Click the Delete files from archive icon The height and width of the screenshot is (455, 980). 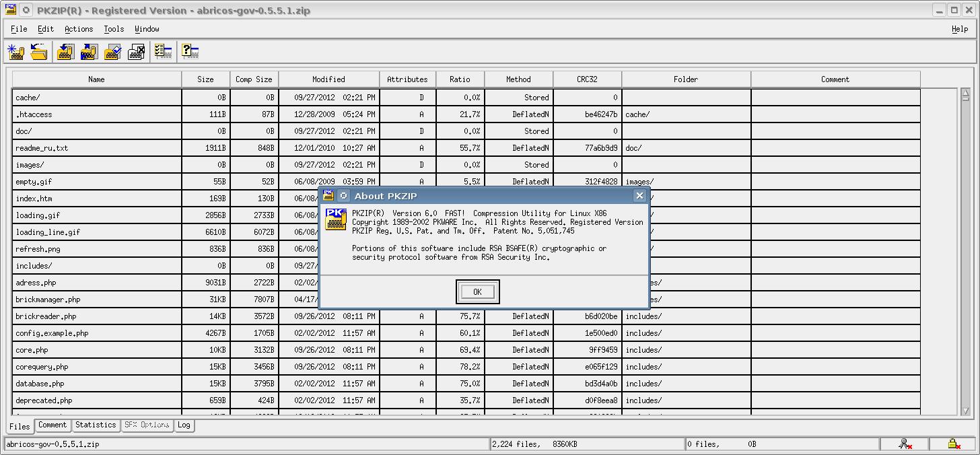pos(136,52)
